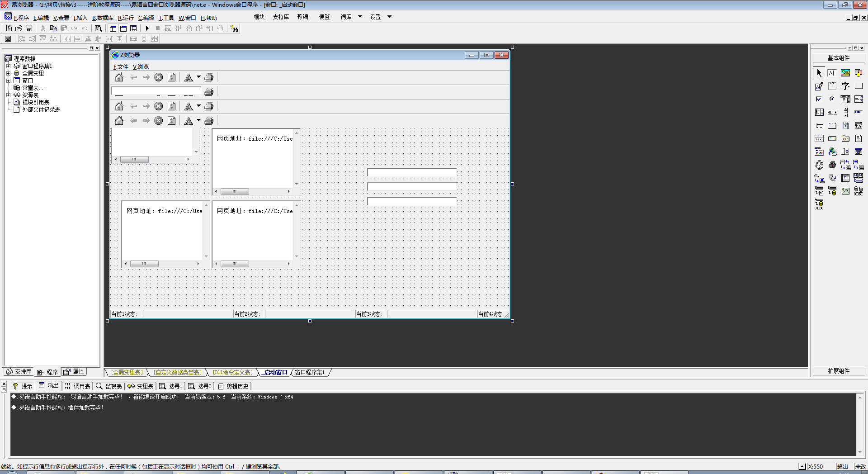Viewport: 868px width, 474px height.
Task: Switch to the [全局变量表] tab
Action: pos(127,372)
